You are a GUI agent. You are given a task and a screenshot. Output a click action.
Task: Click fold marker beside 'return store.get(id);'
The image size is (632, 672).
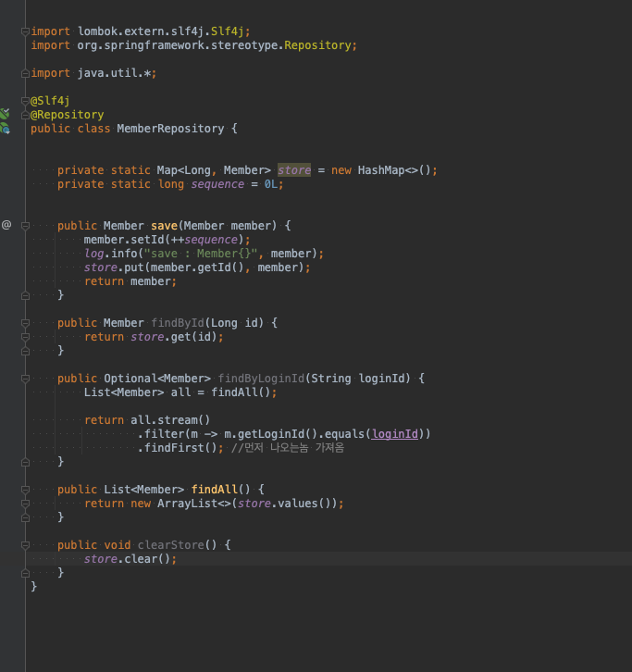[25, 337]
